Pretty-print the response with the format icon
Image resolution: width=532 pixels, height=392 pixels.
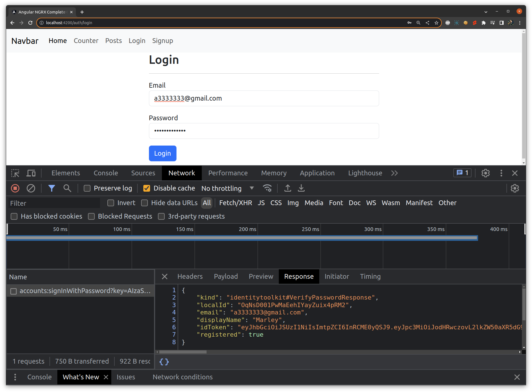[x=164, y=362]
